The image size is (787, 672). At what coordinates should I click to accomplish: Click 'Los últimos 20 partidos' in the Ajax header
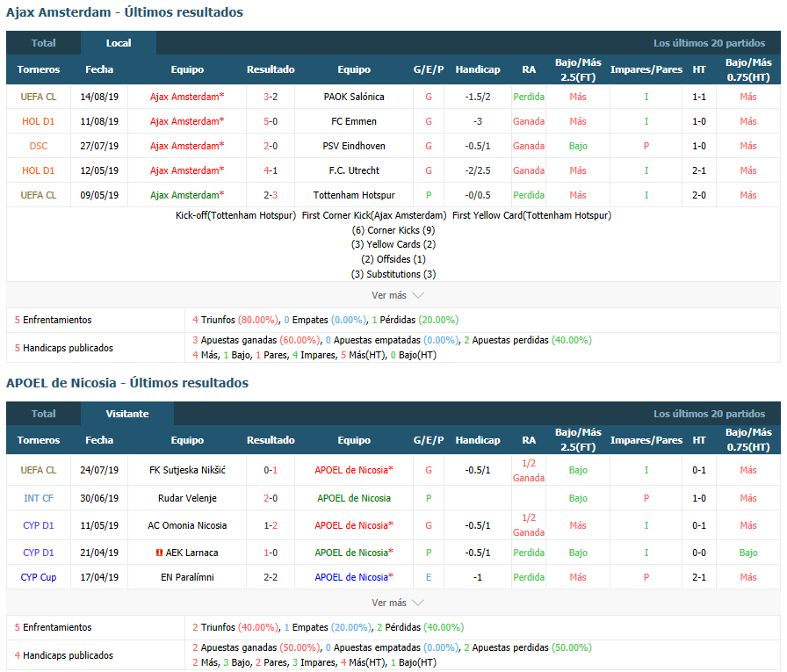point(709,43)
